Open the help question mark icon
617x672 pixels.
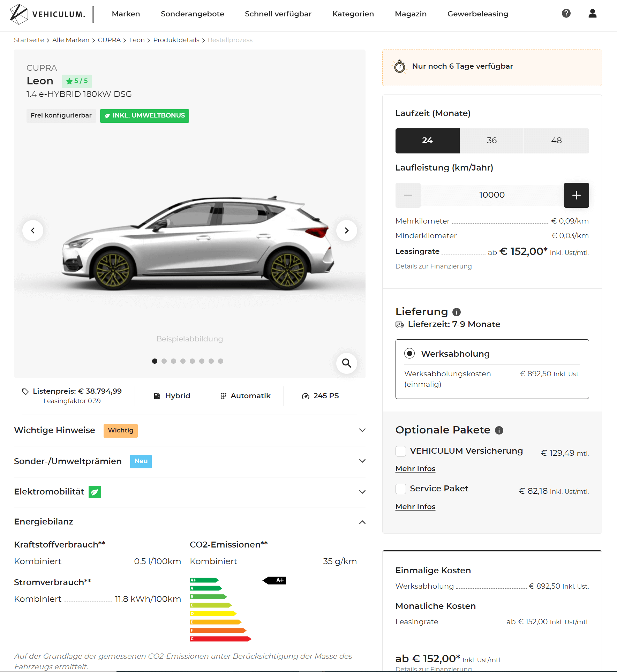click(x=566, y=14)
